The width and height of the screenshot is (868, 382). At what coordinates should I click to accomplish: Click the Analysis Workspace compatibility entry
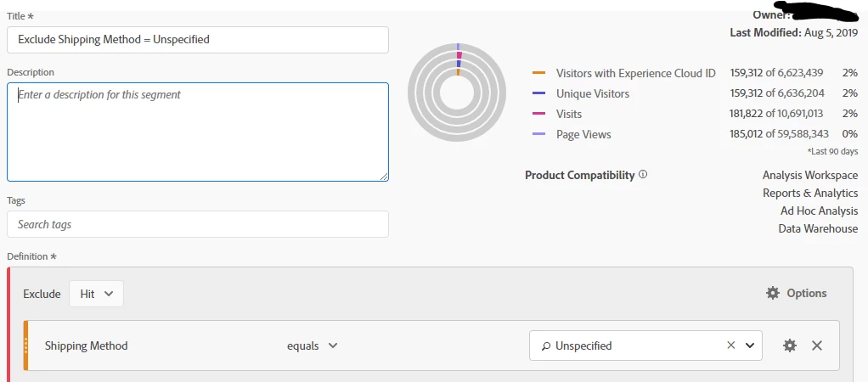[x=809, y=175]
